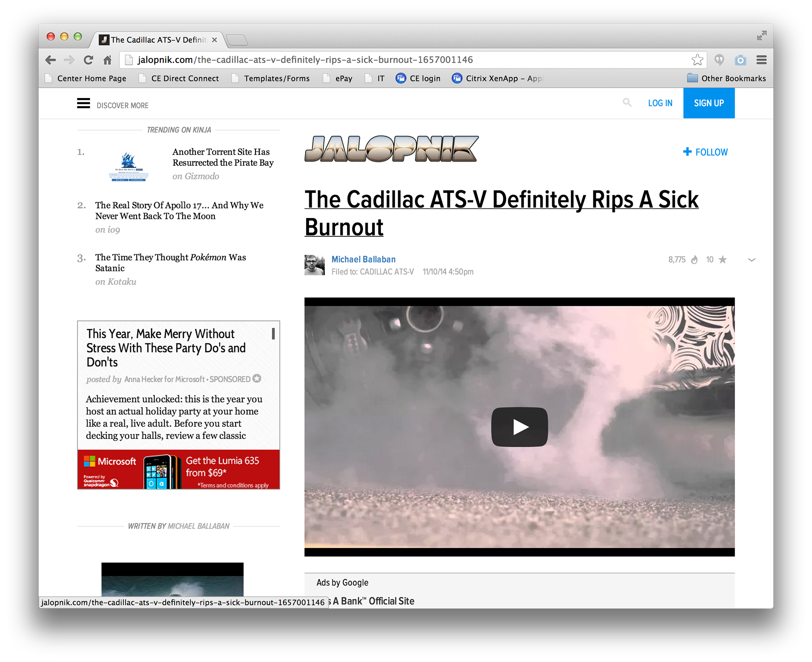
Task: Open the Pirate Bay torrent site story
Action: tap(223, 157)
